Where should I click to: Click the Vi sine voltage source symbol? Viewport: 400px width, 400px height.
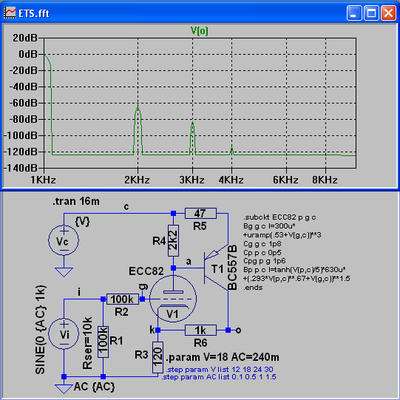click(64, 334)
